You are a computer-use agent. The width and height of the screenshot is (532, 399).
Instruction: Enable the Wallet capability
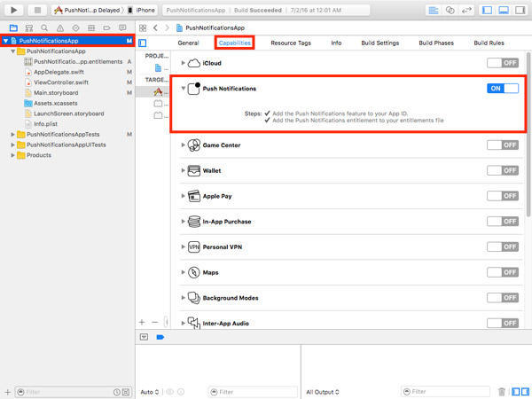coord(503,170)
